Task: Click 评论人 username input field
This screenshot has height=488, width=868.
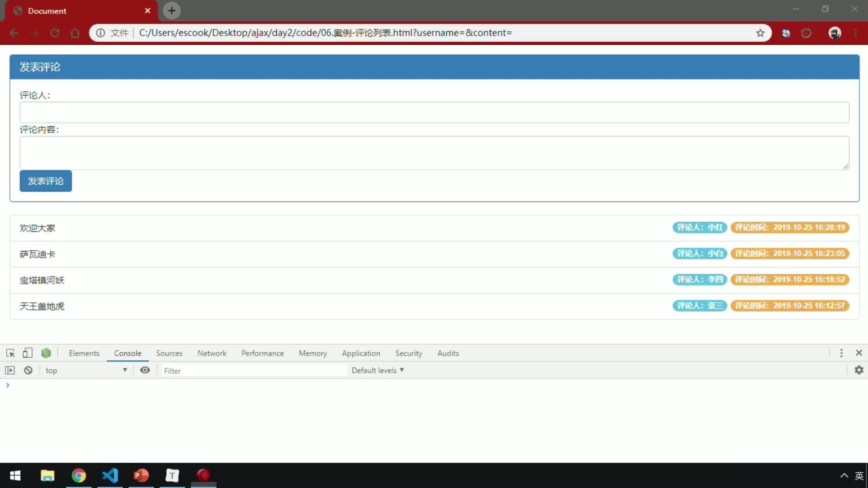Action: (x=434, y=112)
